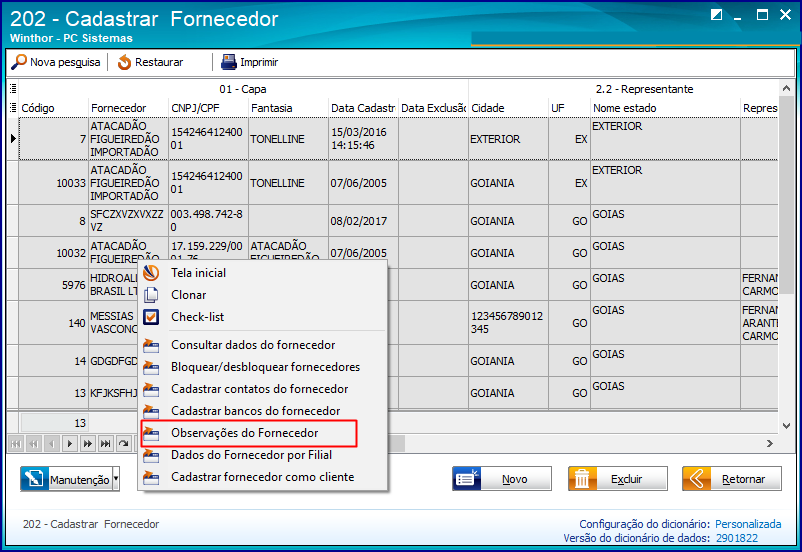Viewport: 802px width, 552px height.
Task: Sort by Cidade column header
Action: pos(508,108)
